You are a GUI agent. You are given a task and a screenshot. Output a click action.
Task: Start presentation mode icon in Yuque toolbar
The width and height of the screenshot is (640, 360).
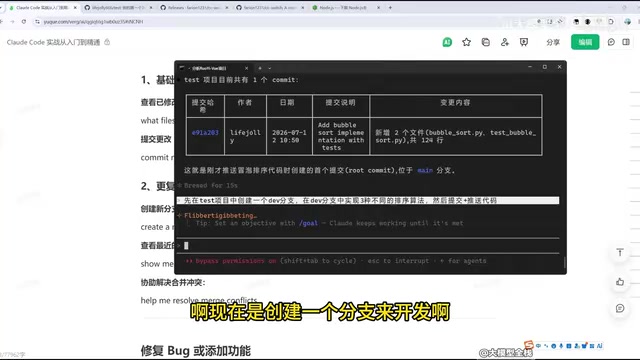pos(524,42)
